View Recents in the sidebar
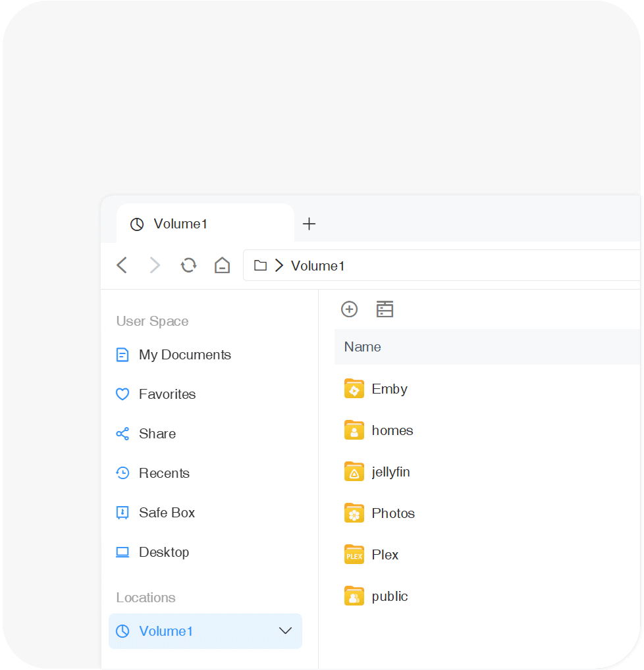 [164, 473]
